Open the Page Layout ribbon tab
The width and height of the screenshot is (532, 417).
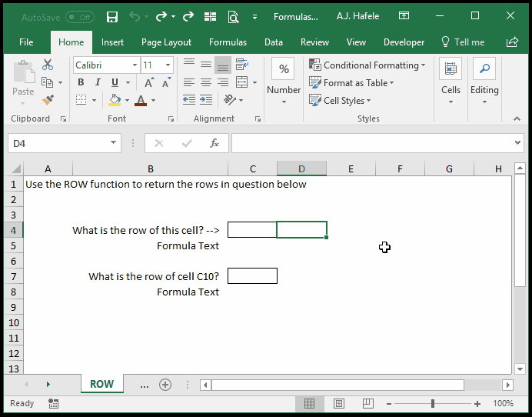tap(166, 42)
